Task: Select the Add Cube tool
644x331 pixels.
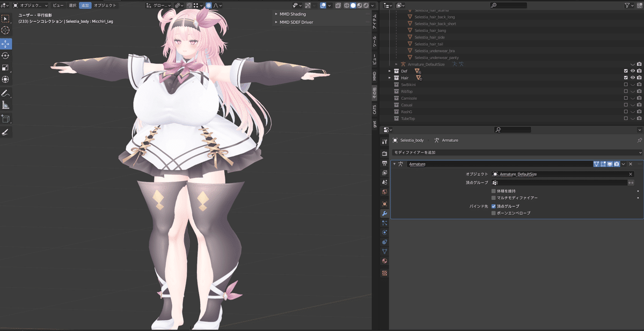Action: click(6, 119)
